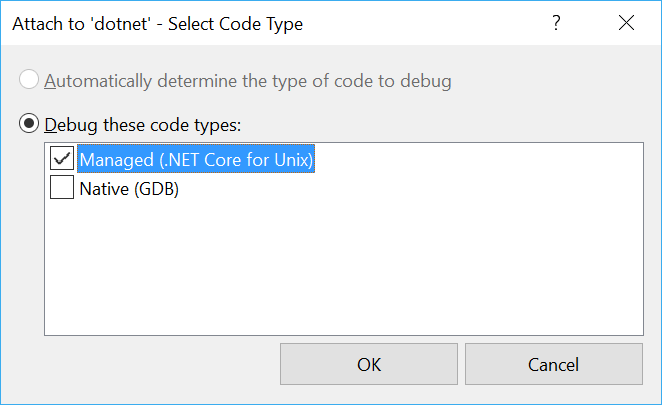Click the Cancel button

coord(553,365)
